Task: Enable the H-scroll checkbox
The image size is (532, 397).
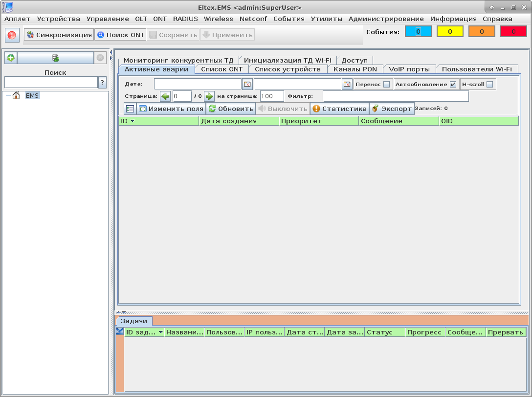Action: point(489,85)
